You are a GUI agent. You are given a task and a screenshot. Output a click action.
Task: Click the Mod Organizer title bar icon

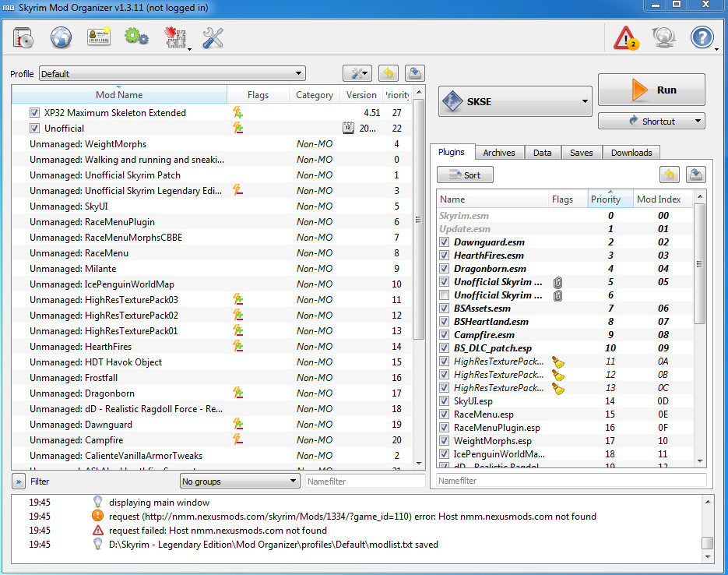click(x=9, y=8)
